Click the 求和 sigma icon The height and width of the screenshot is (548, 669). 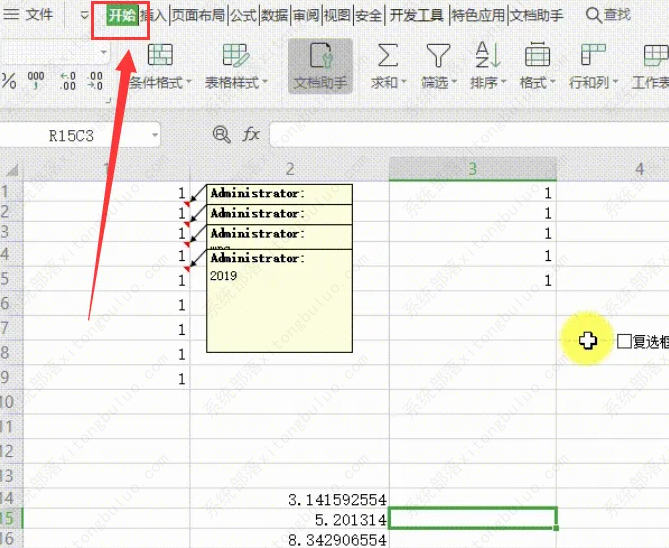click(388, 55)
